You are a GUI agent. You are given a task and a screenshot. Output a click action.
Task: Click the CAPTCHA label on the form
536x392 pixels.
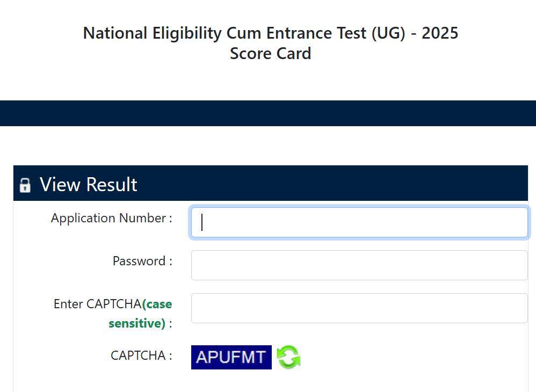pos(140,355)
